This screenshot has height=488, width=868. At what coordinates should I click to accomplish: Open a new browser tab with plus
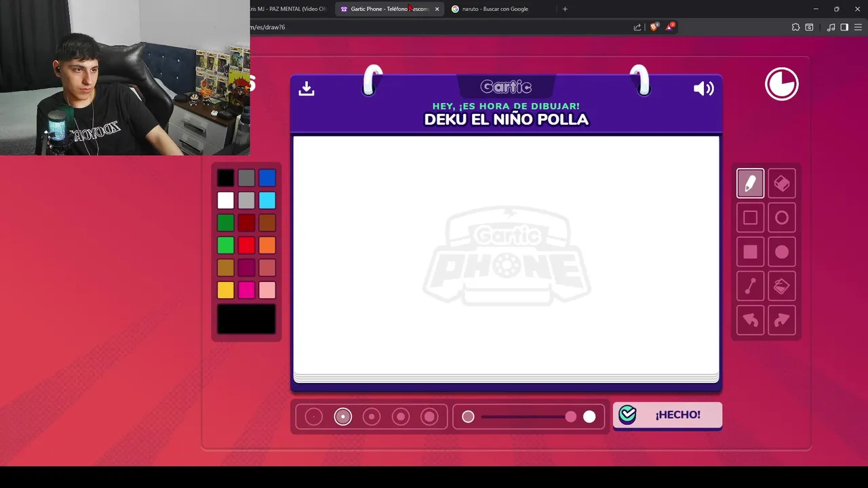coord(565,9)
